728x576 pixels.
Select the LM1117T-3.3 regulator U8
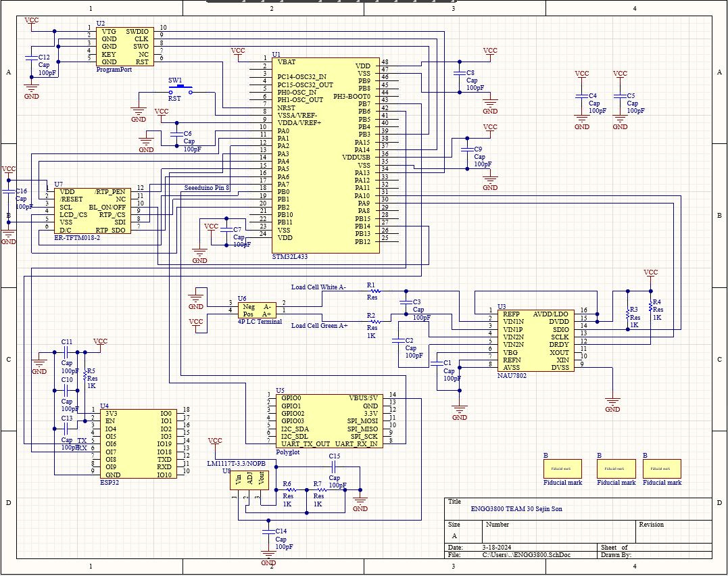250,480
